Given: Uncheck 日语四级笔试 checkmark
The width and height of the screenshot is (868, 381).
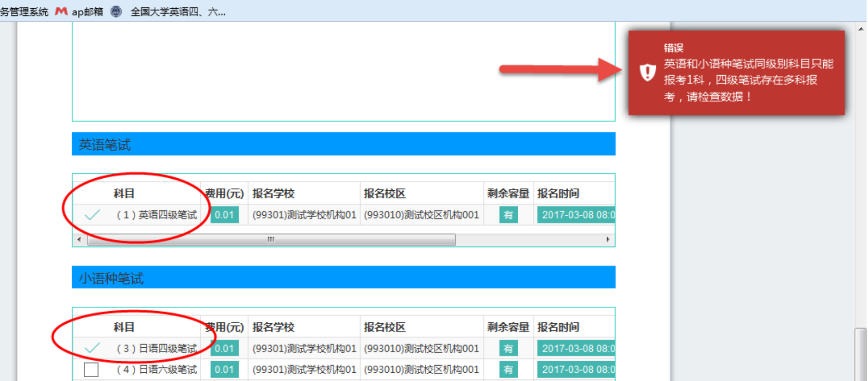Looking at the screenshot, I should point(92,348).
